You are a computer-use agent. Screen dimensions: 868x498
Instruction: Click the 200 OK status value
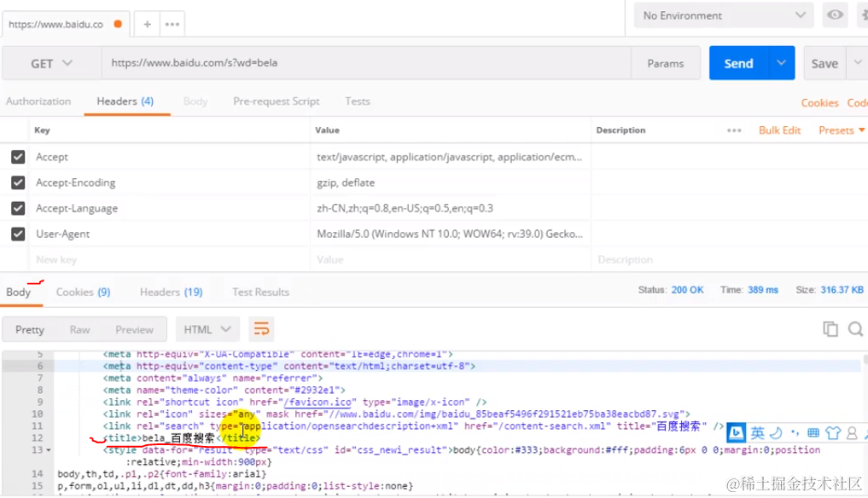click(688, 290)
